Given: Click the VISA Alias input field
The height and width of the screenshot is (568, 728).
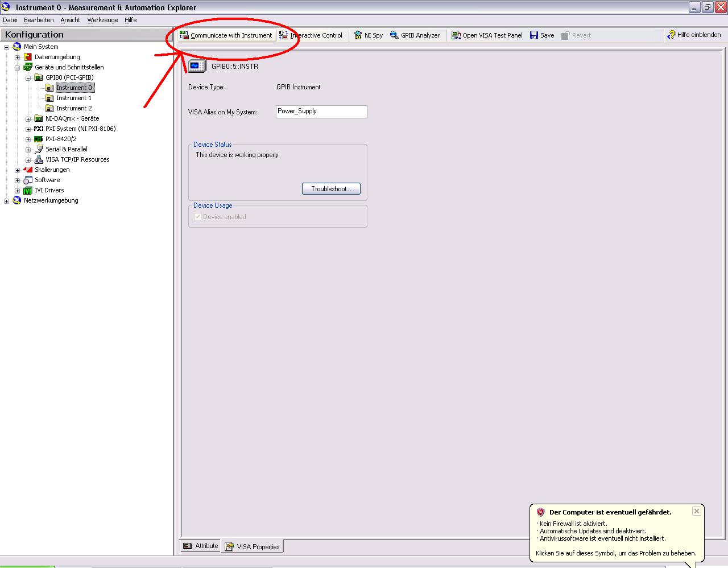Looking at the screenshot, I should (321, 112).
